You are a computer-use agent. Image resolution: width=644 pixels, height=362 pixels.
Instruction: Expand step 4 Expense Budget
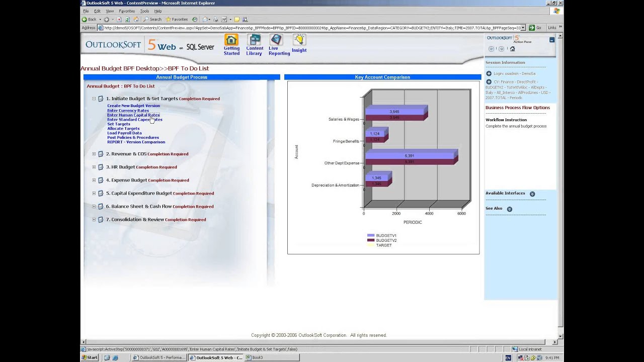[94, 180]
